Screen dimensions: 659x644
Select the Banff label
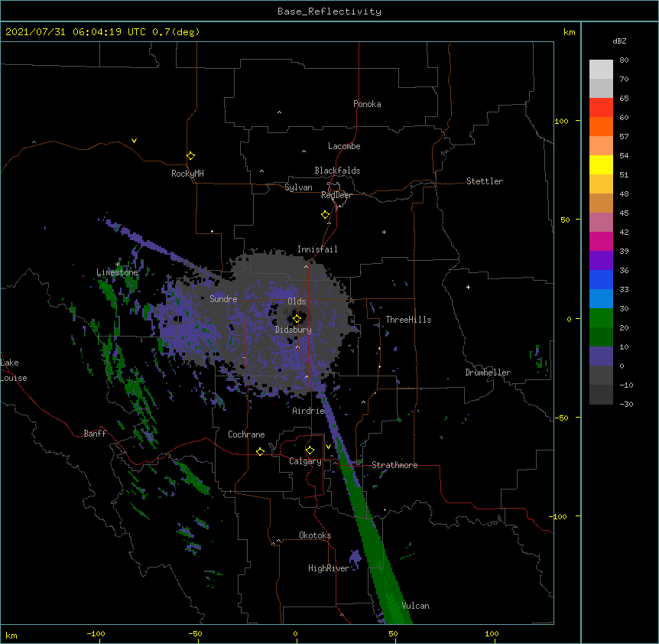point(95,434)
